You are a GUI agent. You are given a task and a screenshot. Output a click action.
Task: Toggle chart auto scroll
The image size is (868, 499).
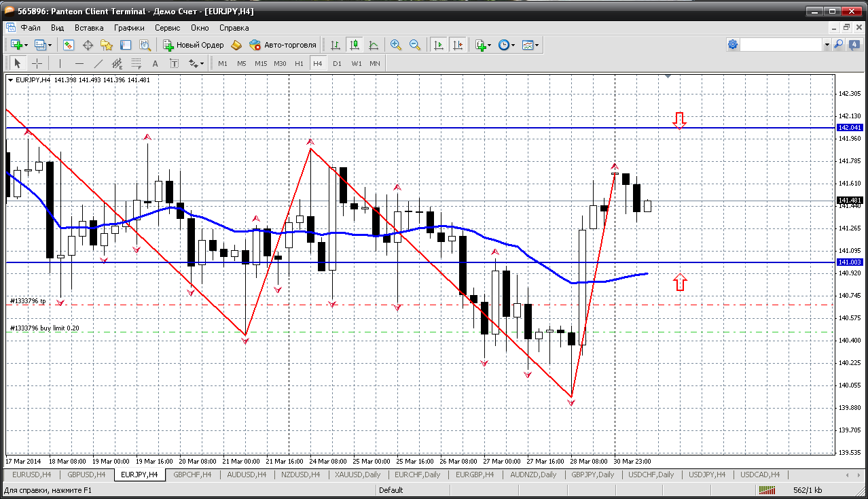pos(439,45)
